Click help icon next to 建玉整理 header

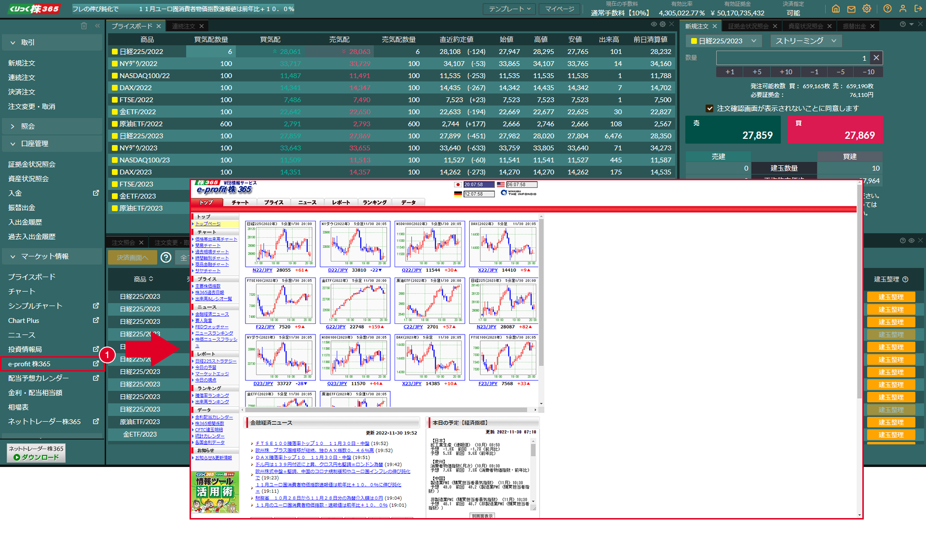(x=905, y=279)
